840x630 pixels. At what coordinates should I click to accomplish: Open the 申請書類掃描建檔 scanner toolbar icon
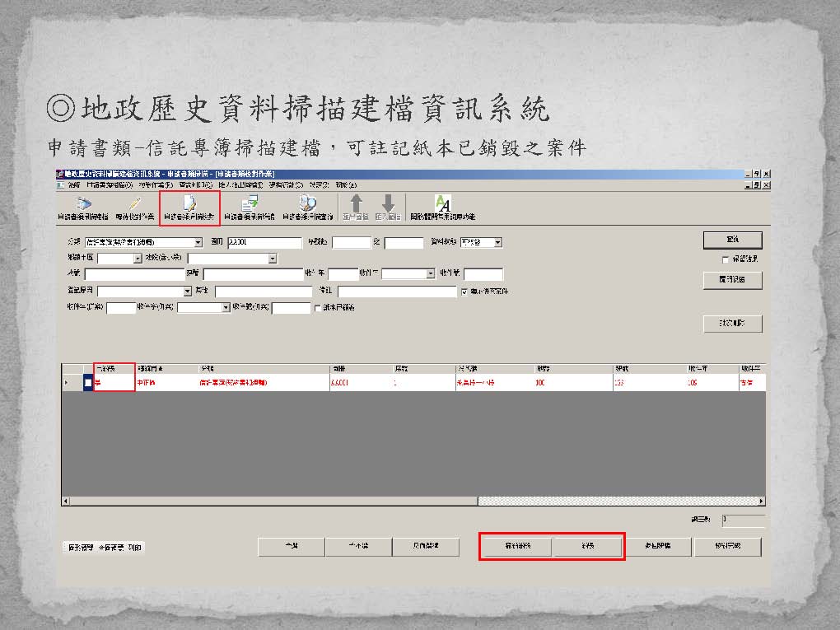point(83,203)
